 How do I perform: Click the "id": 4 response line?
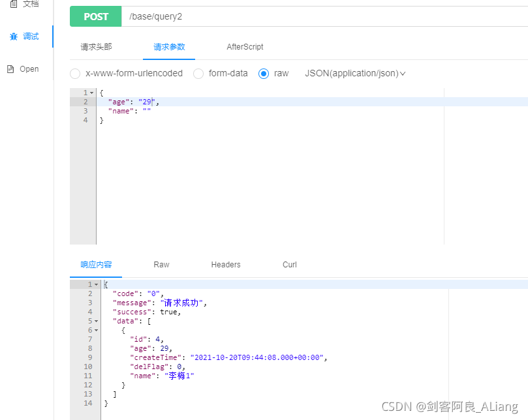[147, 339]
